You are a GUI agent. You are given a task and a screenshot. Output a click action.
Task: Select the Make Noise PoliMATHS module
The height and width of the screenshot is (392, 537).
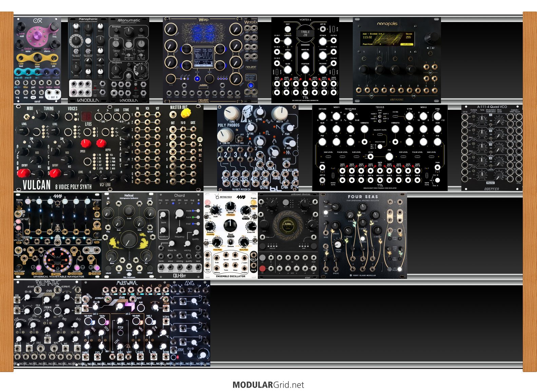coord(47,323)
